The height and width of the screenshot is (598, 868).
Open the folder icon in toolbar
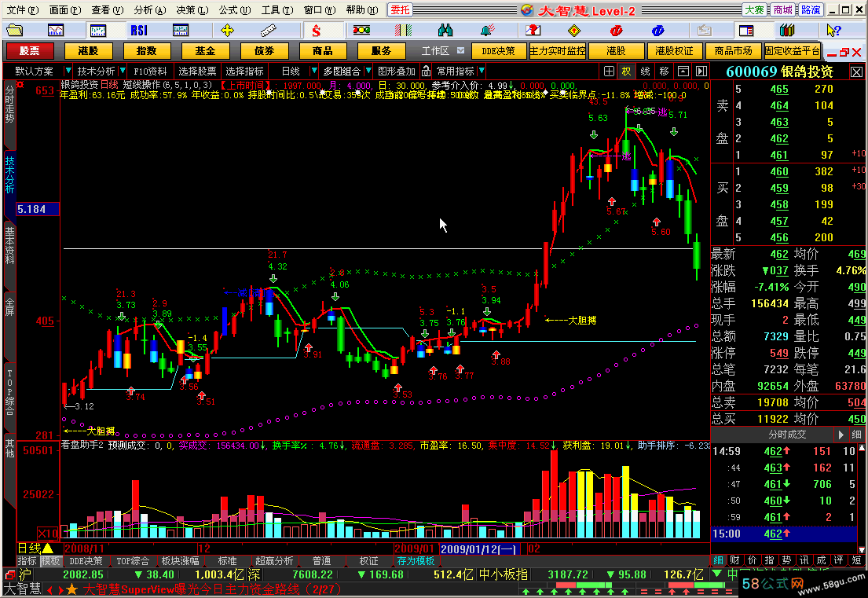pos(14,30)
